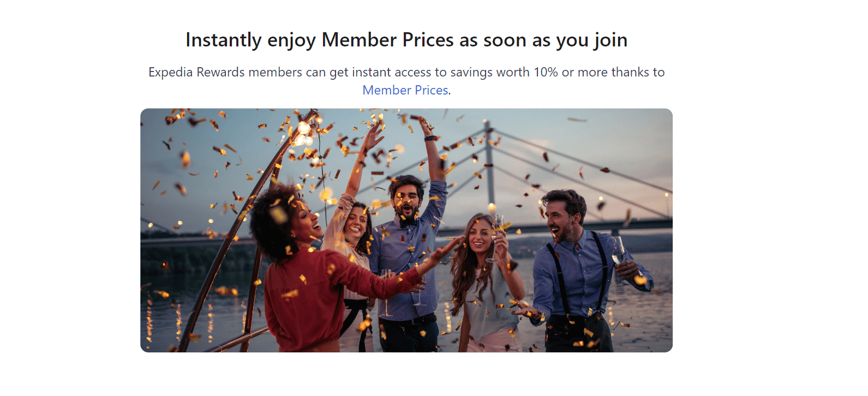Click the smartwatch on the raised wrist
This screenshot has height=396, width=868.
(430, 138)
